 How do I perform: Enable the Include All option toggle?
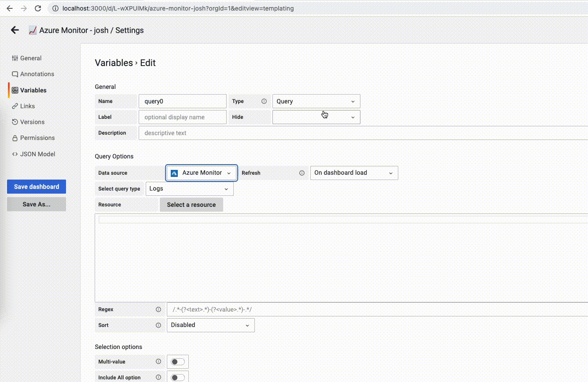177,377
